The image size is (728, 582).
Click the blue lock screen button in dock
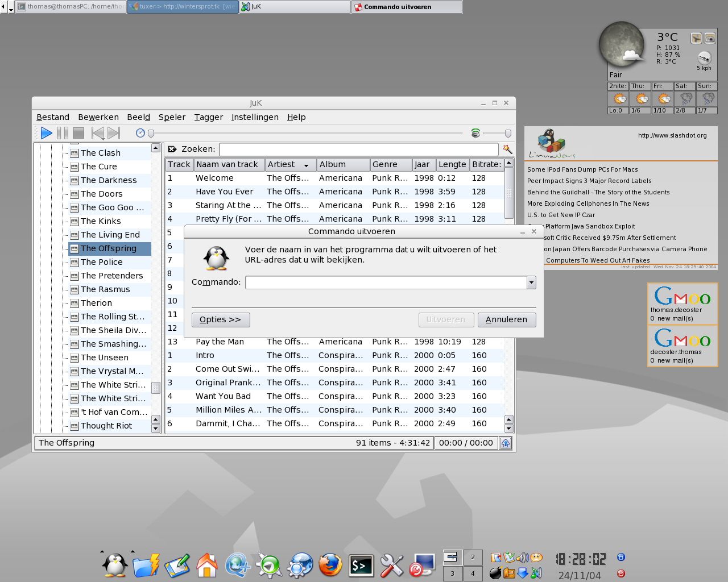[x=621, y=557]
